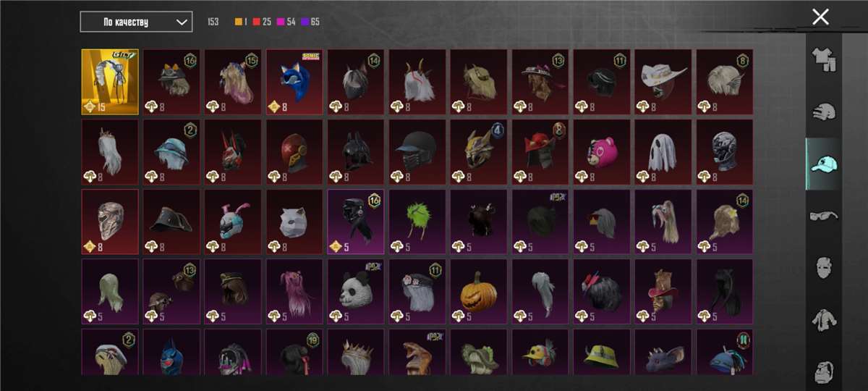Select the gloves category icon
Viewport: 868px width, 391px height.
click(x=823, y=112)
